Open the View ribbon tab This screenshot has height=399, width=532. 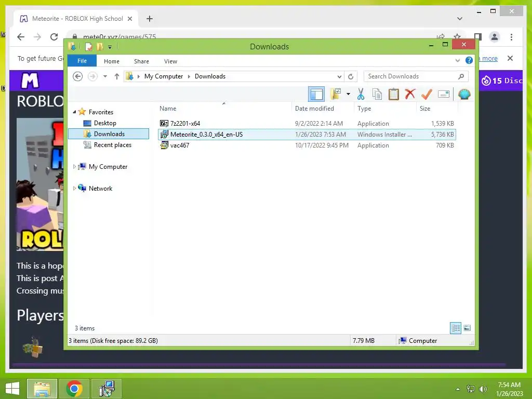click(170, 61)
